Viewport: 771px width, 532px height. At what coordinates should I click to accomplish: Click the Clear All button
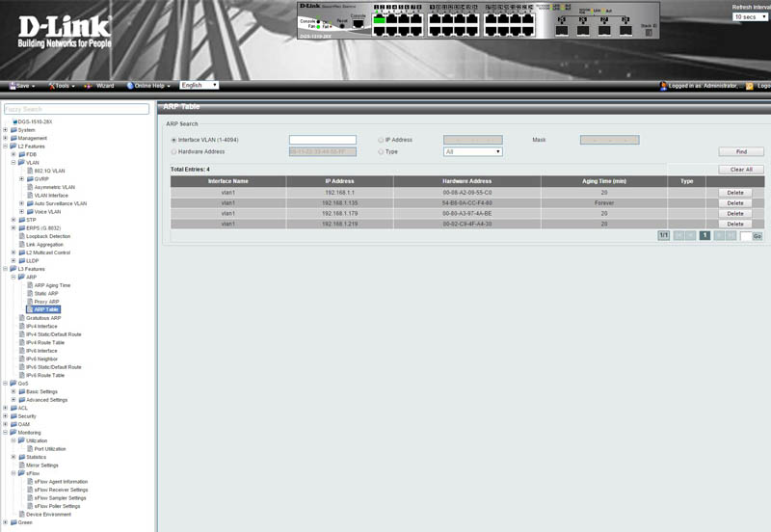click(741, 170)
